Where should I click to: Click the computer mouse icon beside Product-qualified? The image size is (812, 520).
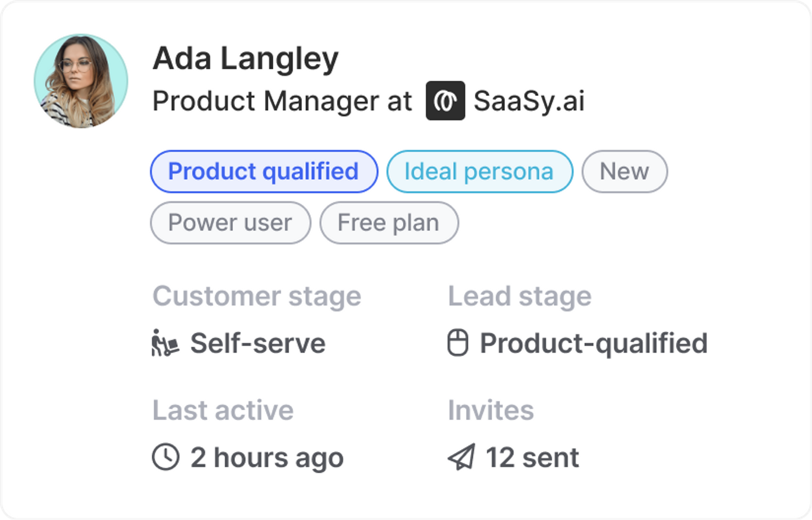458,343
